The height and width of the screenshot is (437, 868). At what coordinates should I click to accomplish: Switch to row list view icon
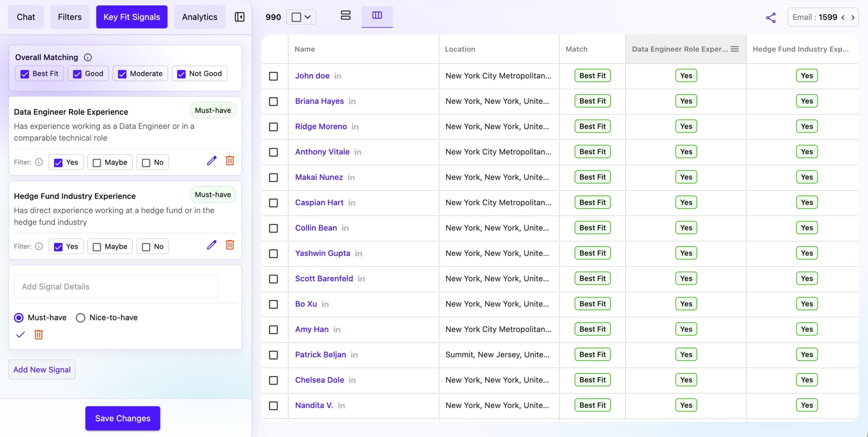click(345, 16)
